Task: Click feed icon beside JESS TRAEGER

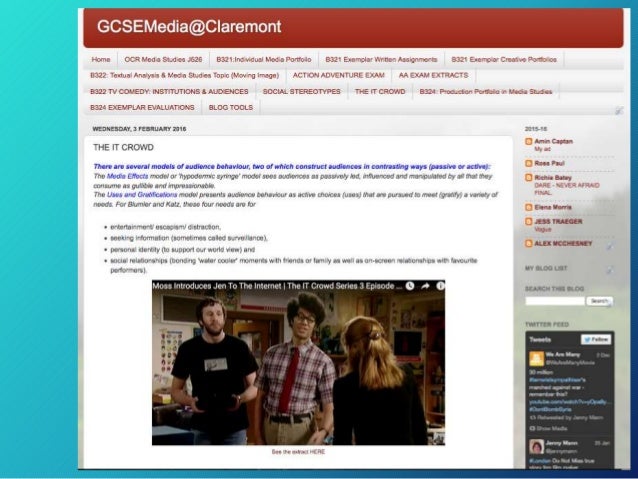Action: [529, 222]
